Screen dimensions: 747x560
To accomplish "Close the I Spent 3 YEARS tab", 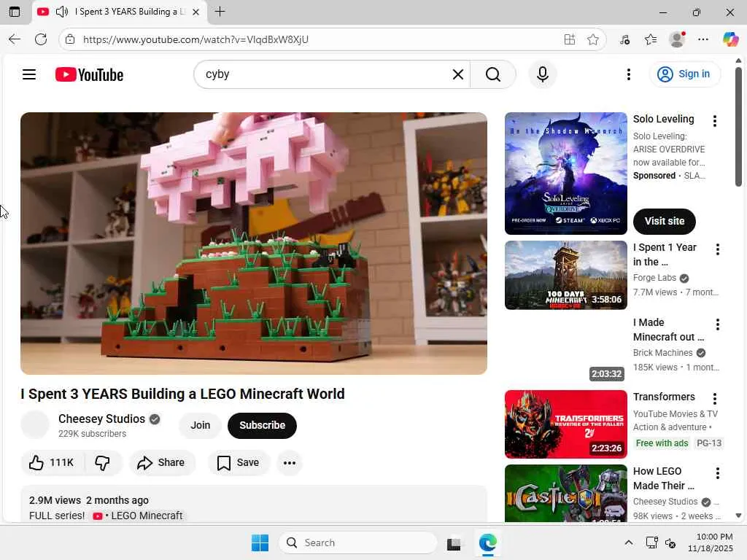I will click(x=196, y=12).
